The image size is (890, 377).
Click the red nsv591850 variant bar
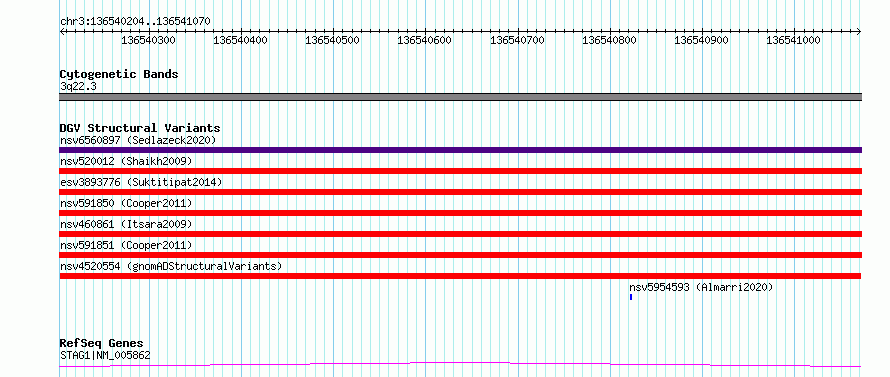click(460, 213)
